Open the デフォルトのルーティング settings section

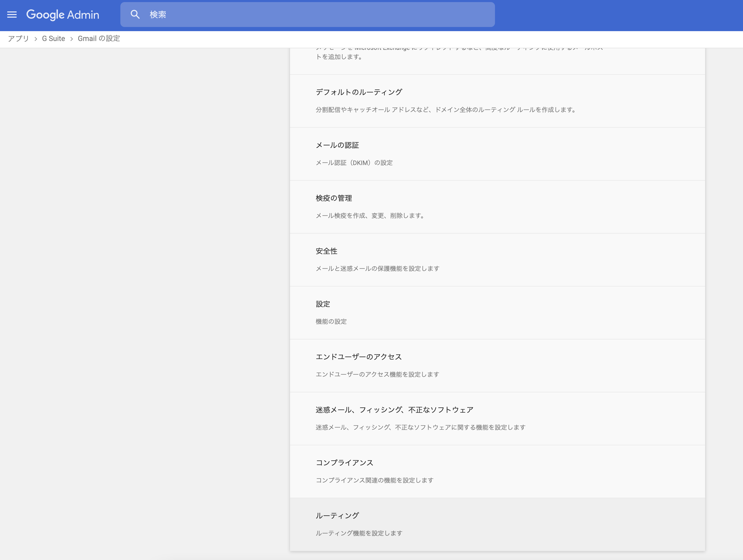coord(359,92)
